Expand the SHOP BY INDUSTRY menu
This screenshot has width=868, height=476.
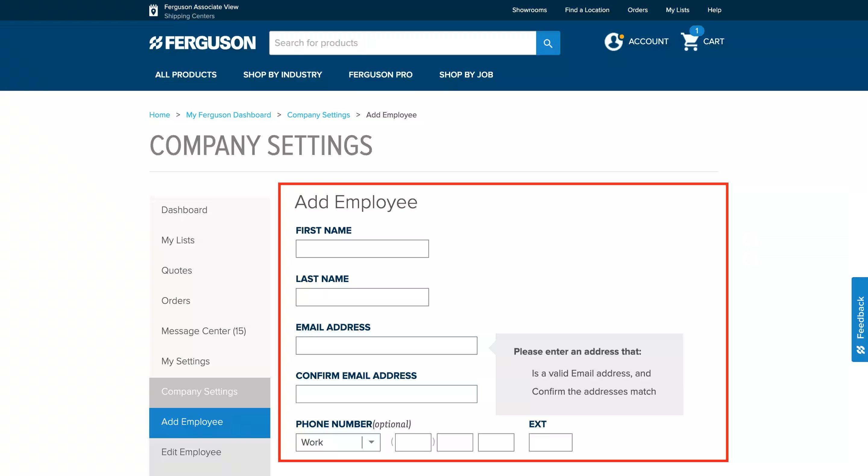coord(282,74)
